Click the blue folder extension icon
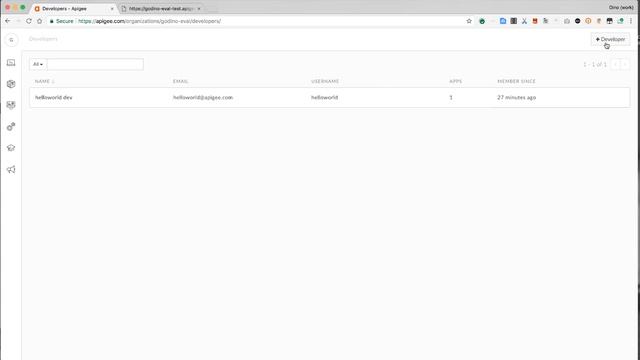The height and width of the screenshot is (360, 640). [503, 21]
